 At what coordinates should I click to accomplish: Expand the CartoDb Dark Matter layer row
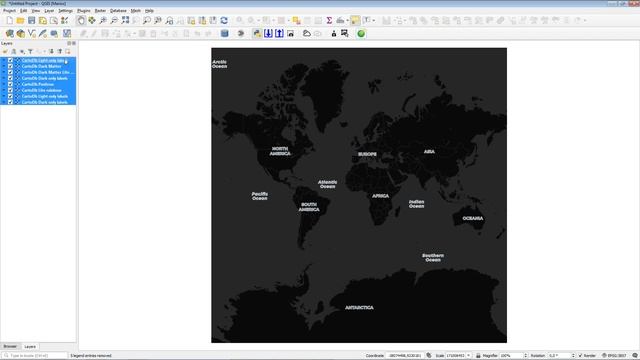[x=4, y=66]
